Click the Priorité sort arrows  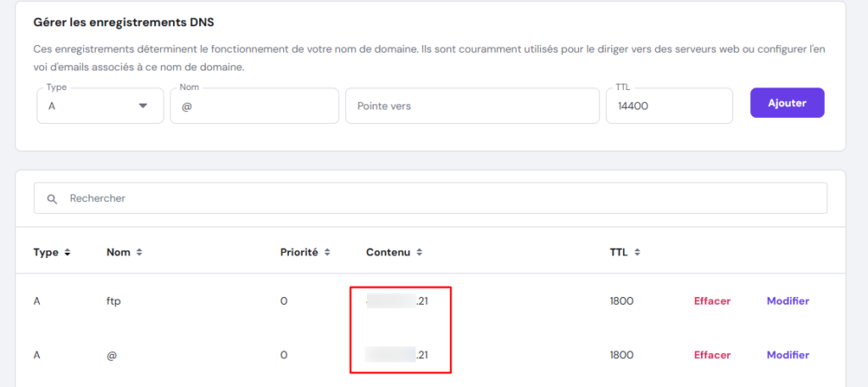326,253
